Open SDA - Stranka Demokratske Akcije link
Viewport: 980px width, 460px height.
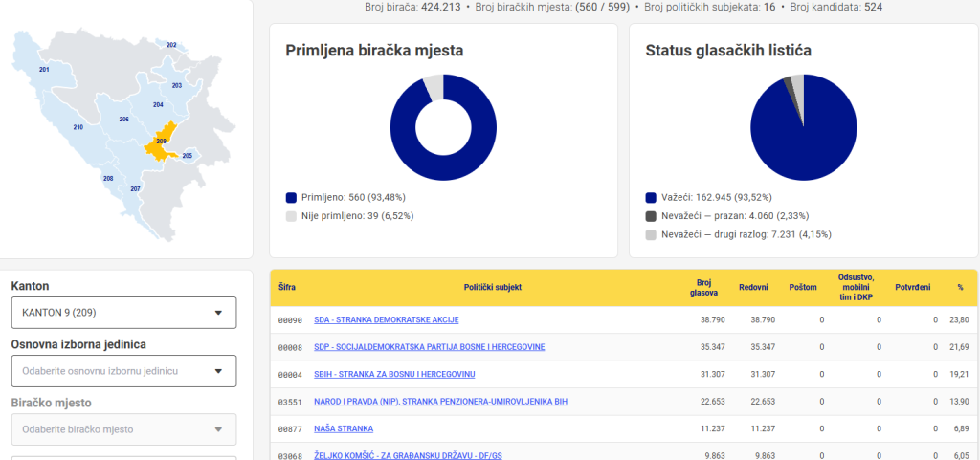pos(386,319)
